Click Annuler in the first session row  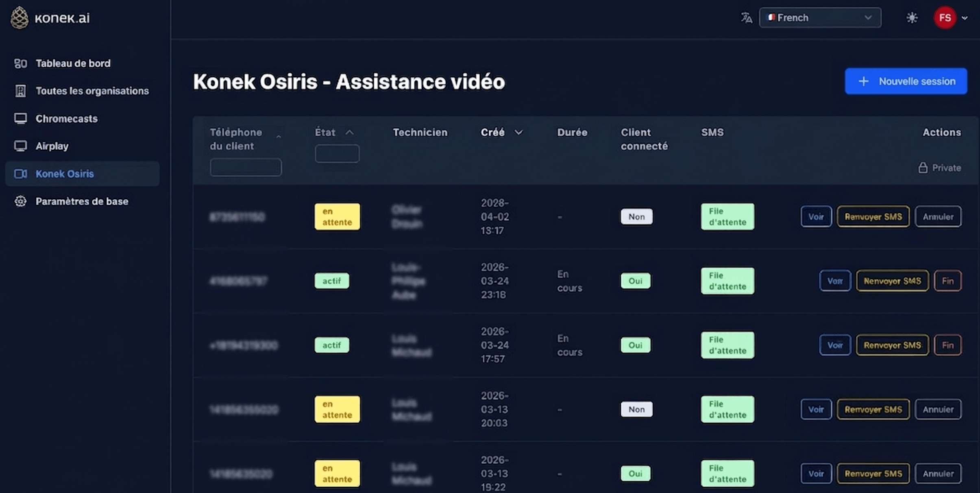click(x=938, y=217)
